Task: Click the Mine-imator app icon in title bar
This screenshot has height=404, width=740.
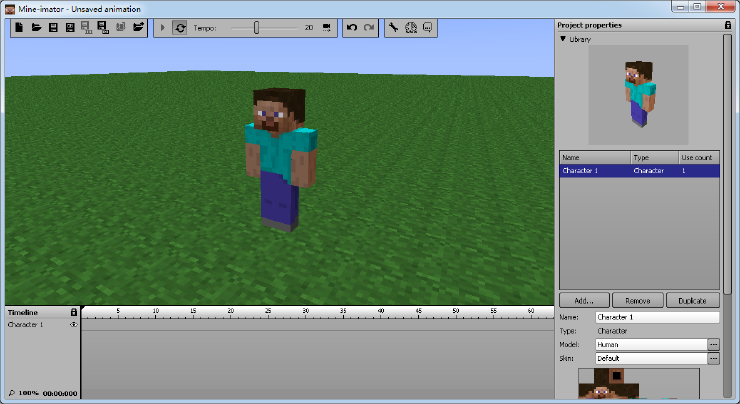Action: (x=10, y=9)
